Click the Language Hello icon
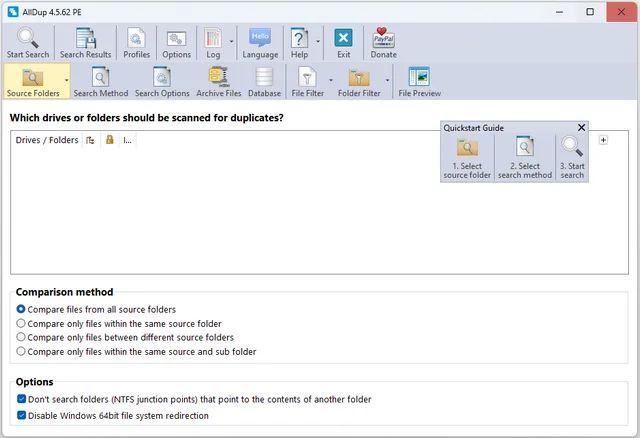The width and height of the screenshot is (640, 438). click(260, 38)
